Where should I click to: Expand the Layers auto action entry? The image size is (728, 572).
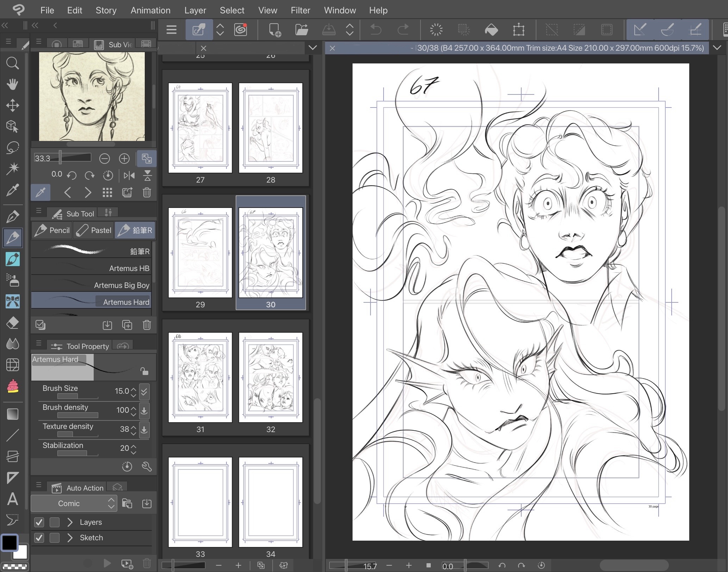(70, 522)
